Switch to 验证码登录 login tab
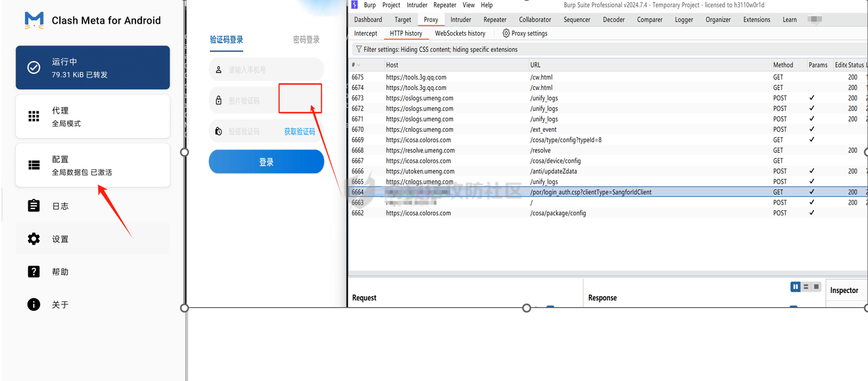 point(226,40)
